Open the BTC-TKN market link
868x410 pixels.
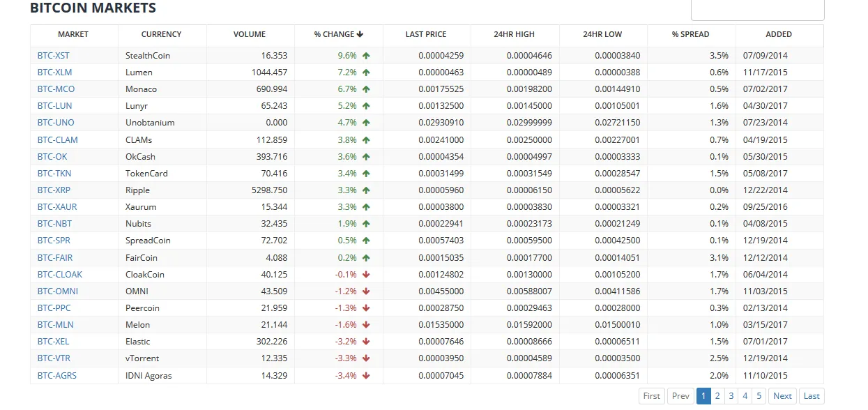(54, 173)
